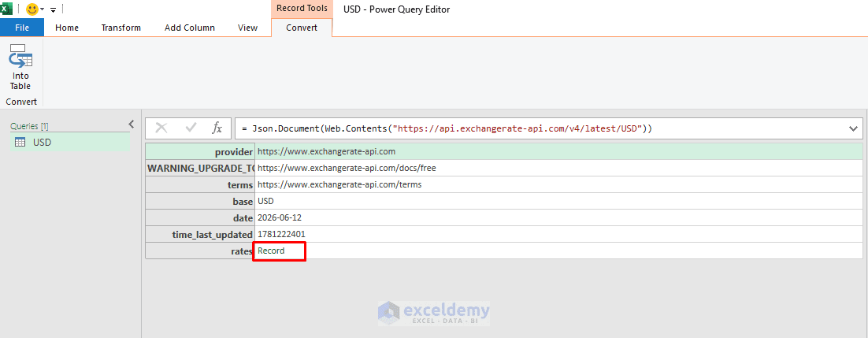868x338 pixels.
Task: Open the File tab
Action: [x=22, y=28]
